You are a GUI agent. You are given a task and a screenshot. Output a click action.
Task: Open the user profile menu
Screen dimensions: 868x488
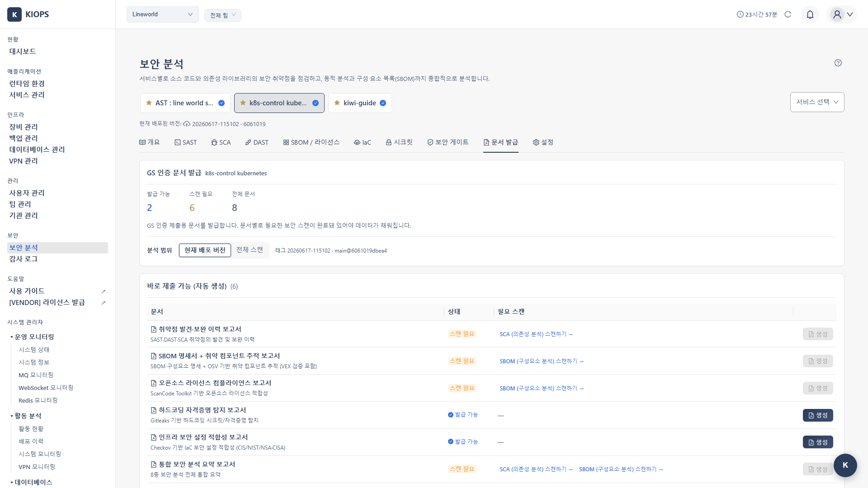(842, 14)
